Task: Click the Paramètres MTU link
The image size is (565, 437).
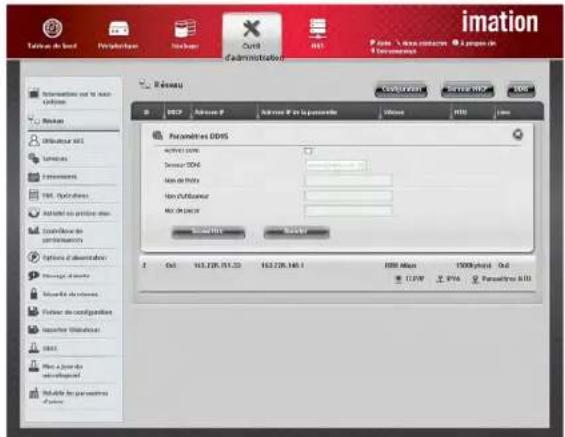Action: point(502,279)
